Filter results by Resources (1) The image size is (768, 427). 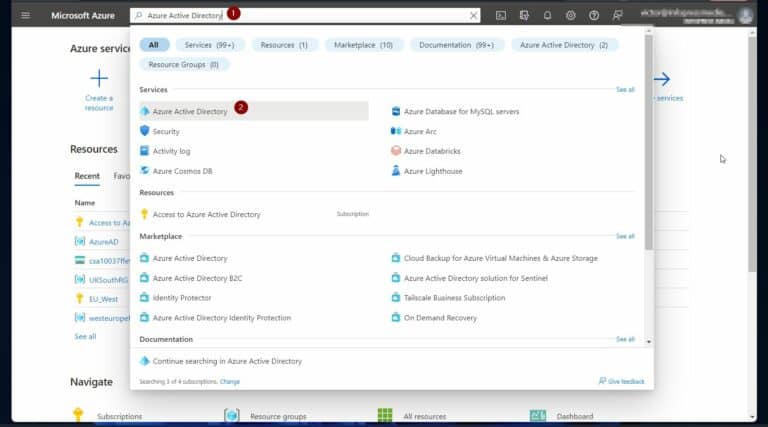click(x=284, y=45)
